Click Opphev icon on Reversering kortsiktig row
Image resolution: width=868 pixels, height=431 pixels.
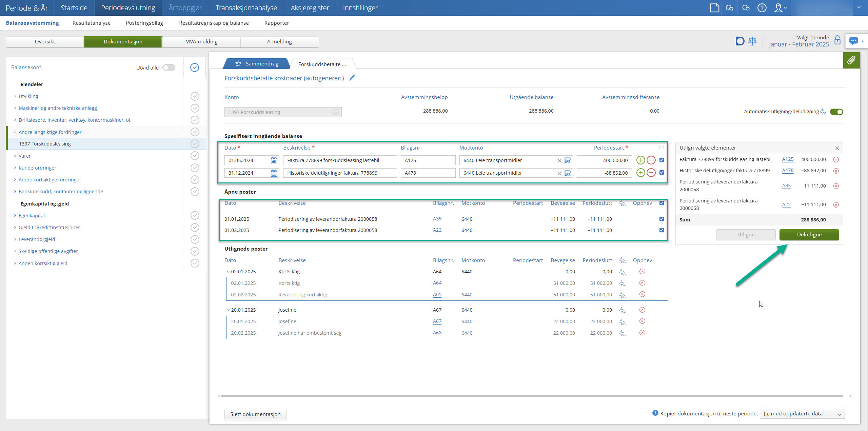coord(642,294)
